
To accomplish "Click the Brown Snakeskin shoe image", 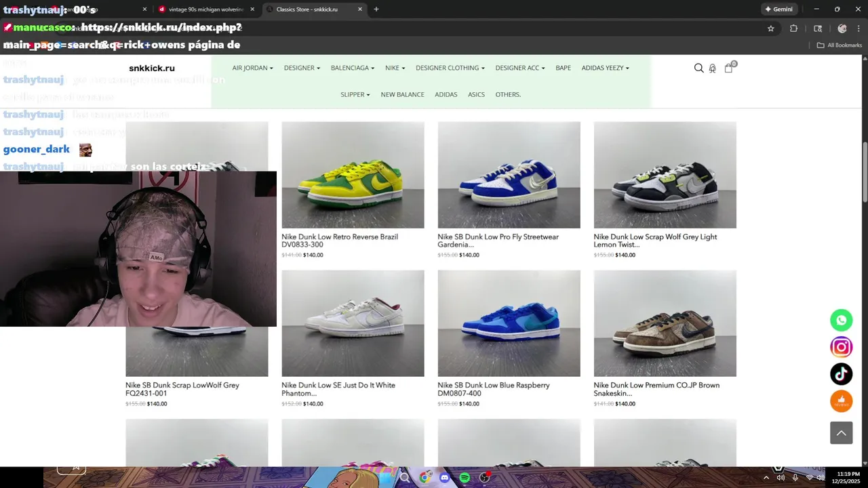I will (665, 323).
